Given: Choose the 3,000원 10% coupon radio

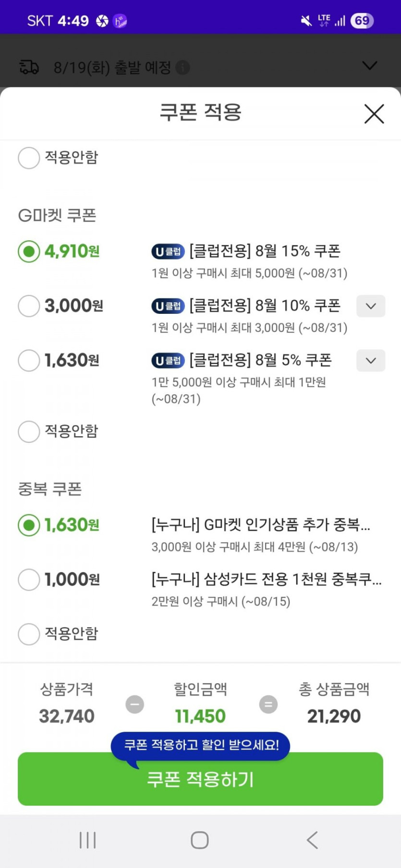Looking at the screenshot, I should [x=29, y=306].
